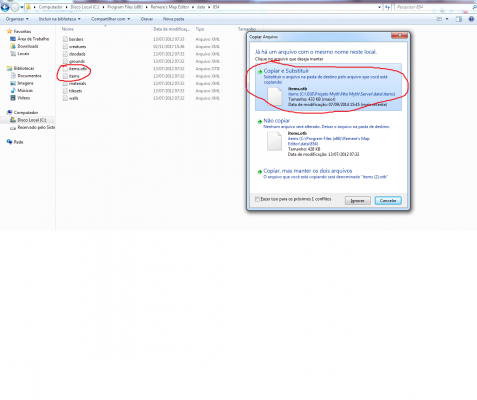Click the Back navigation arrow button
The height and width of the screenshot is (400, 477).
point(5,7)
